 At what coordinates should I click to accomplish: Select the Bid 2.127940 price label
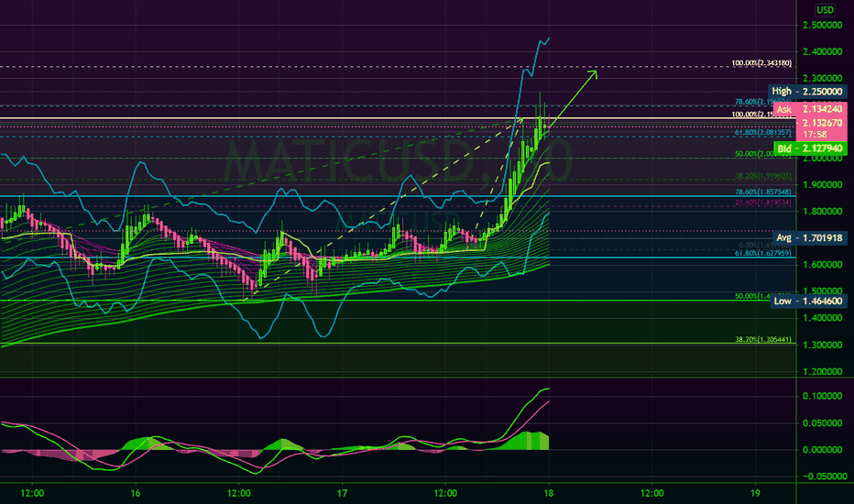[x=810, y=148]
